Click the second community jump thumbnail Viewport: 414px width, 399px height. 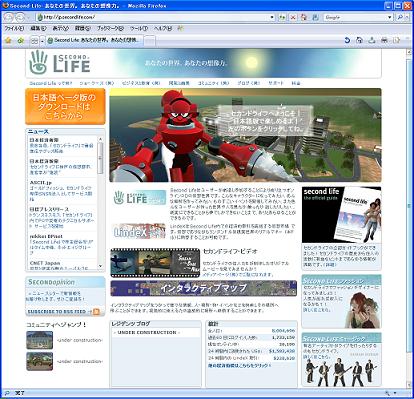point(40,361)
